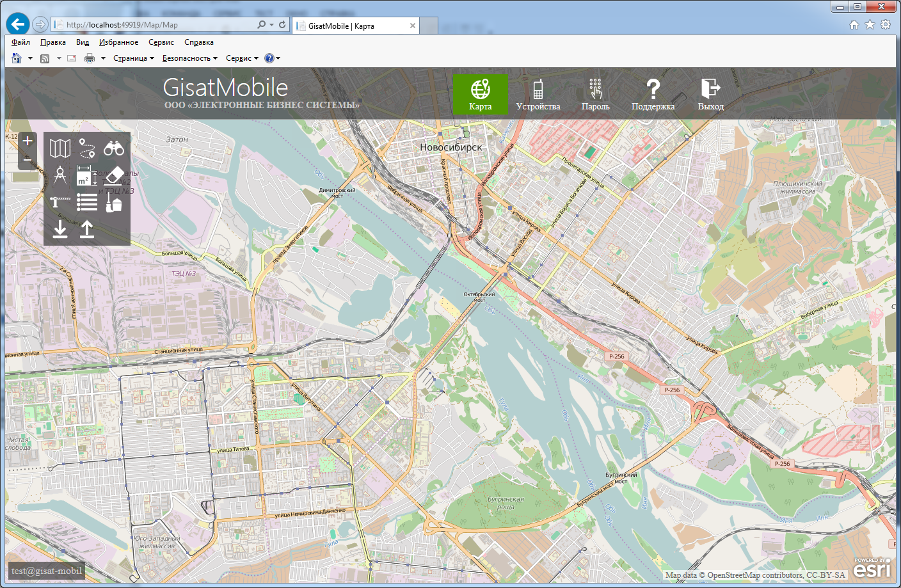The image size is (901, 588).
Task: Click the upload arrow icon
Action: coord(87,229)
